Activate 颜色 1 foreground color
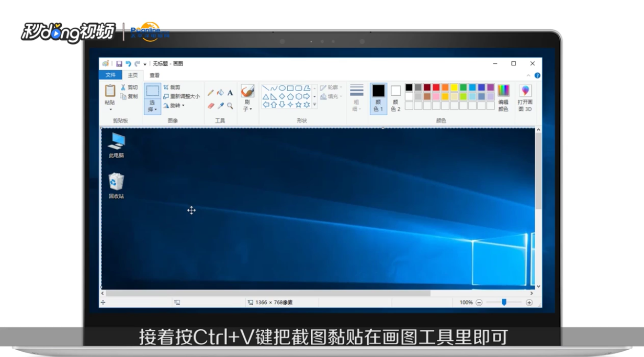This screenshot has height=357, width=644. click(x=378, y=98)
